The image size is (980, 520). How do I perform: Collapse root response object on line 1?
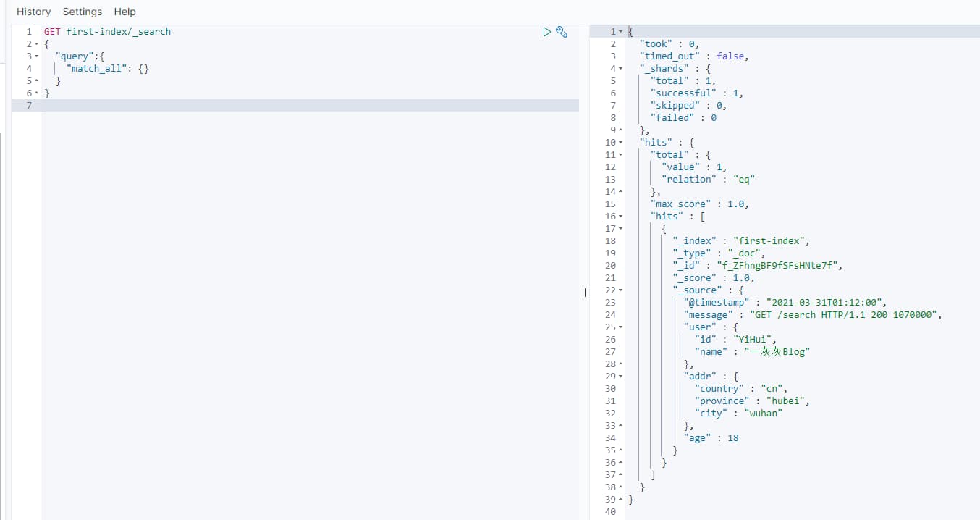[x=620, y=32]
